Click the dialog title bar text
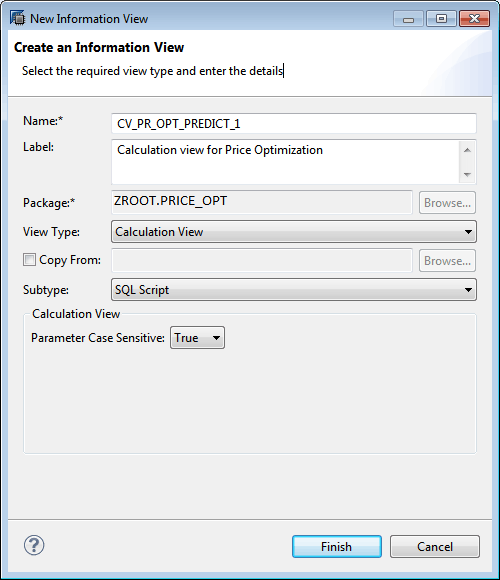 tap(89, 19)
